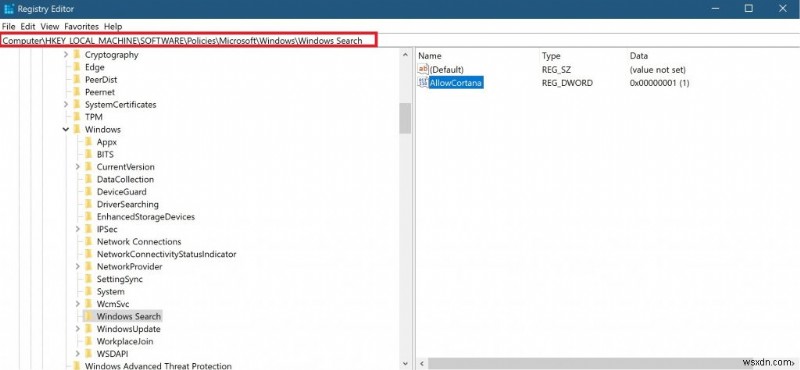Screen dimensions: 800x370
Task: Click the WorkplaceJoin folder icon
Action: [89, 341]
